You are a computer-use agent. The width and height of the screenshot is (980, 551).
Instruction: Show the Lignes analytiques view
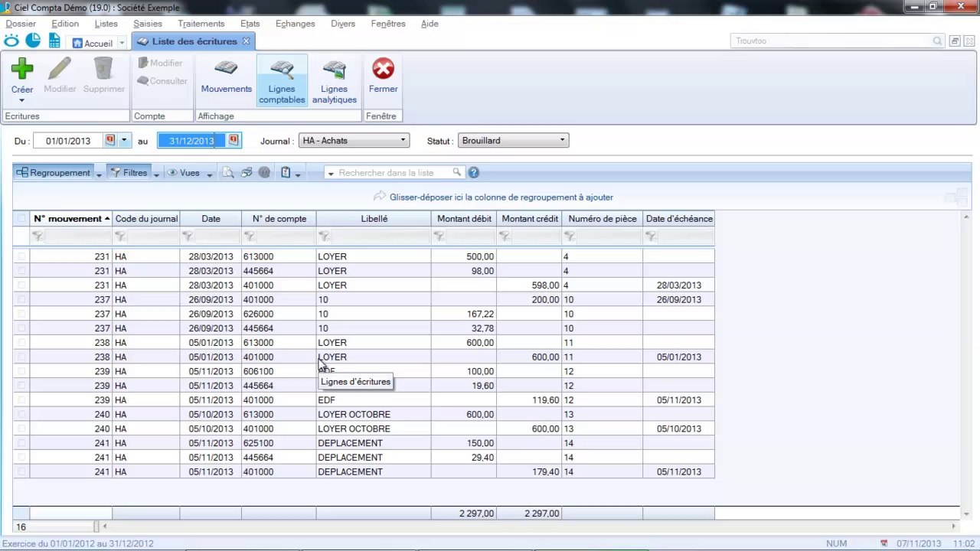(335, 80)
